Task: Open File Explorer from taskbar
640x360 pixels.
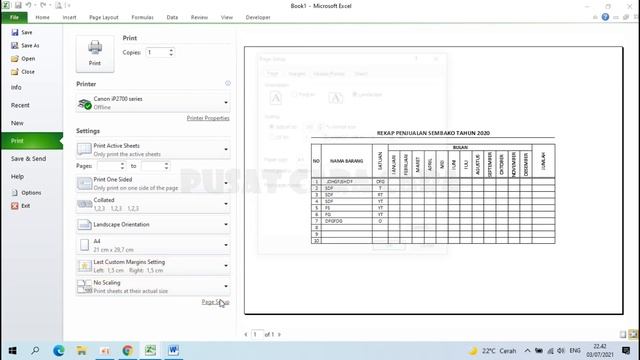Action: (82, 351)
